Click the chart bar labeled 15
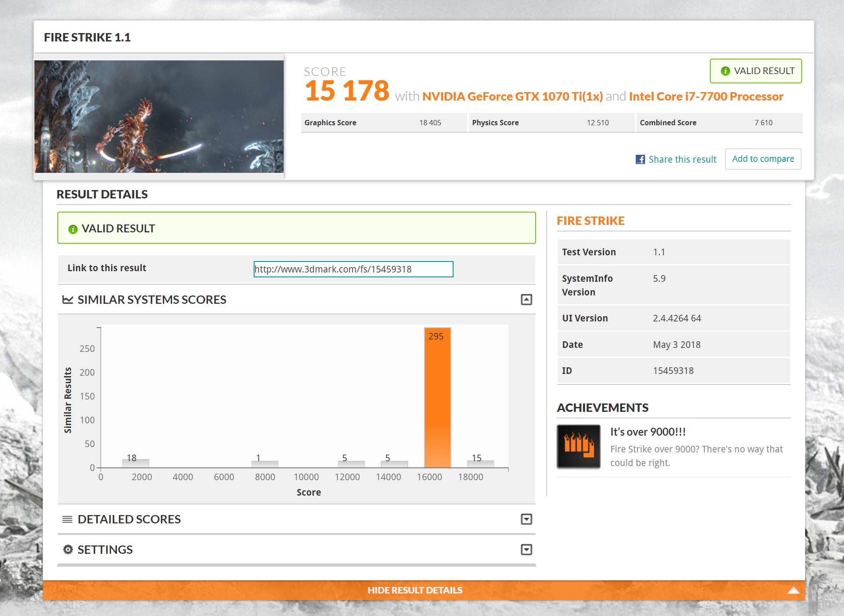The height and width of the screenshot is (616, 844). [x=480, y=464]
